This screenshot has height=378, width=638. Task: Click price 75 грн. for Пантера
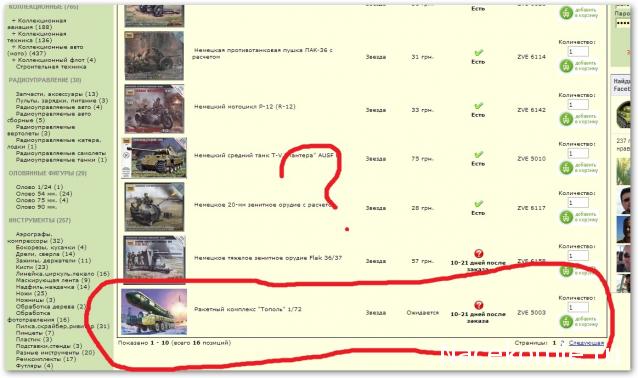click(x=422, y=159)
